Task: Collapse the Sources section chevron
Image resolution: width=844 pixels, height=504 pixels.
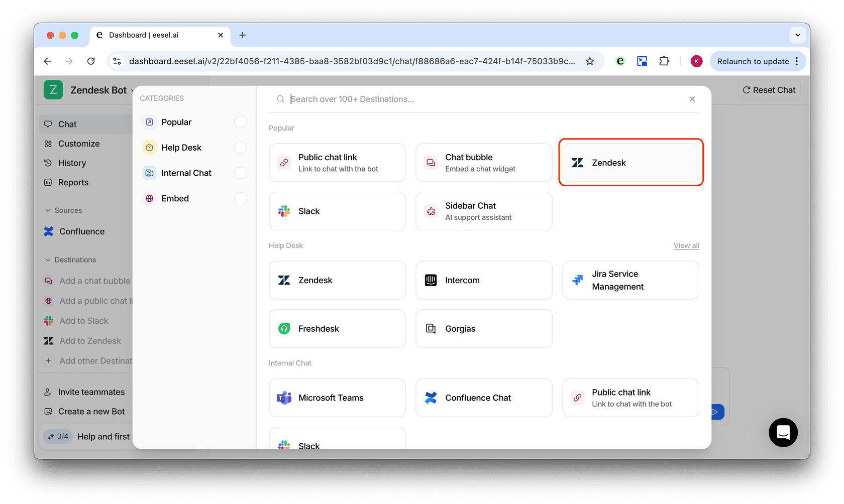Action: pyautogui.click(x=48, y=210)
